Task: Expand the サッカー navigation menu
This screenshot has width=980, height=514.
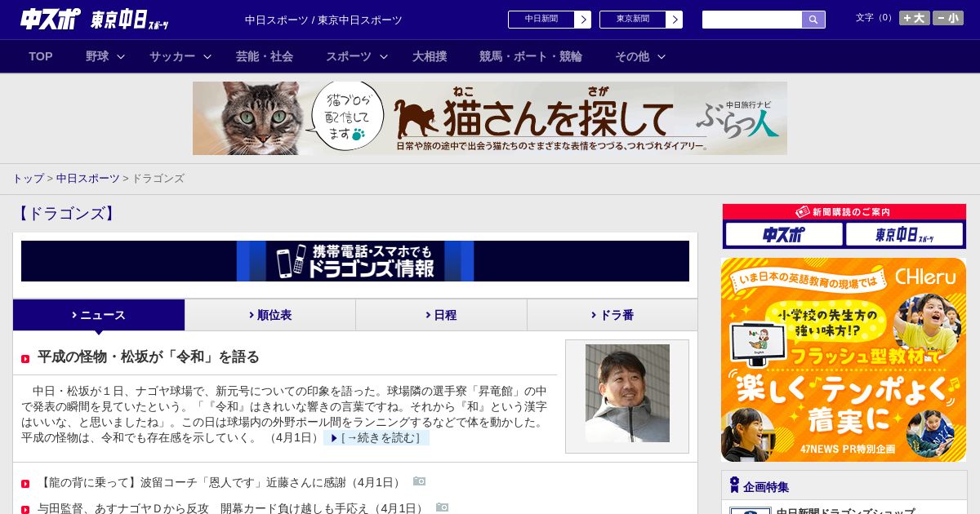Action: tap(180, 56)
